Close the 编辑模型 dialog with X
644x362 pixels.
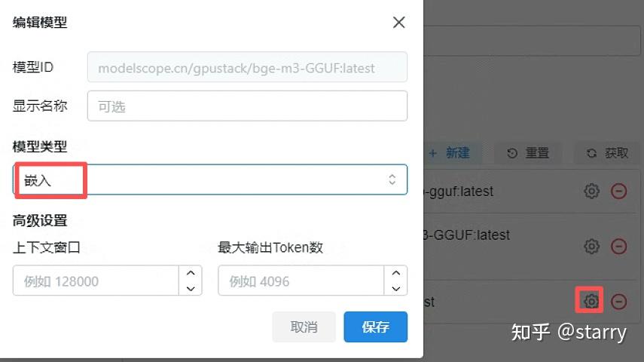click(x=398, y=22)
